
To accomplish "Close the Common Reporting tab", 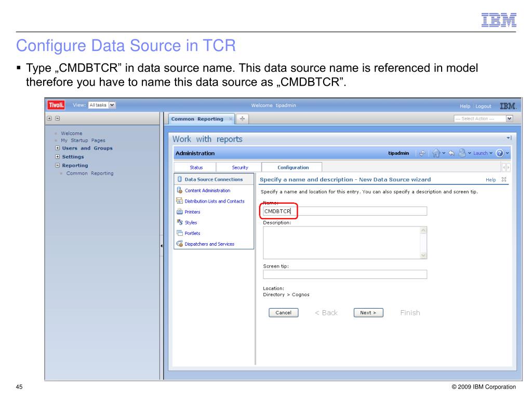I will tap(231, 119).
